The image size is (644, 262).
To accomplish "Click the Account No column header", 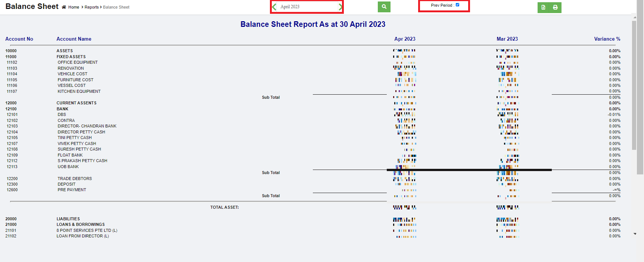I will click(x=19, y=39).
